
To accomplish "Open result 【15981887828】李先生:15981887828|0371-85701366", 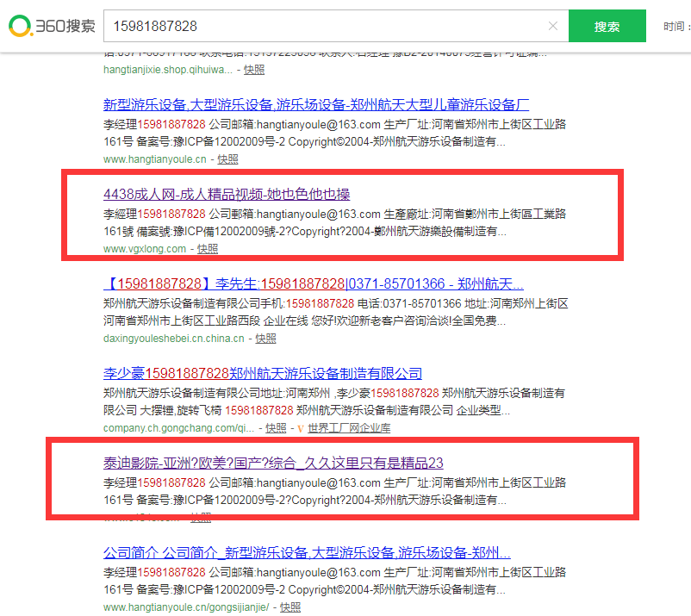I will pyautogui.click(x=314, y=283).
